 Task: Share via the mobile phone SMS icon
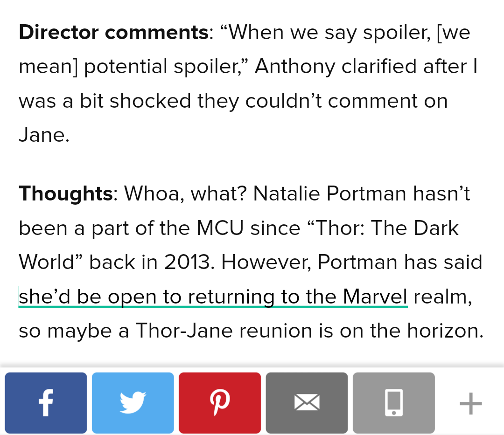coord(393,403)
